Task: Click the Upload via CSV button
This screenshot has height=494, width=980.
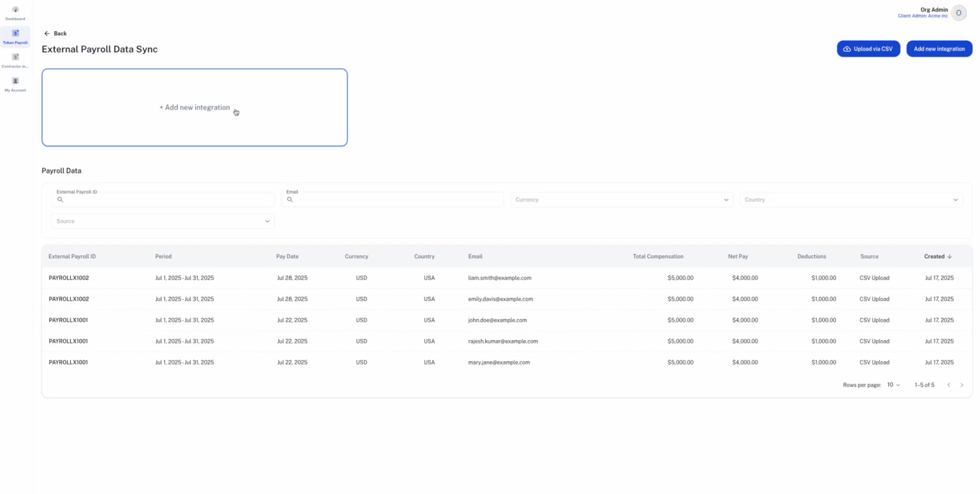Action: coord(868,49)
